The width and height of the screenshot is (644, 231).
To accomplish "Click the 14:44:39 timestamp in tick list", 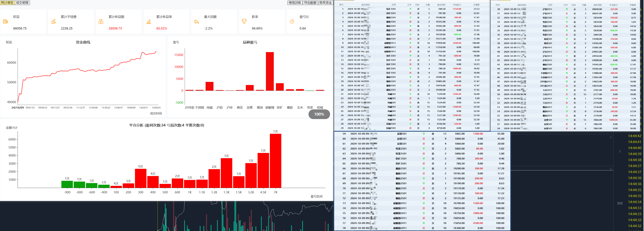I will pyautogui.click(x=635, y=154).
